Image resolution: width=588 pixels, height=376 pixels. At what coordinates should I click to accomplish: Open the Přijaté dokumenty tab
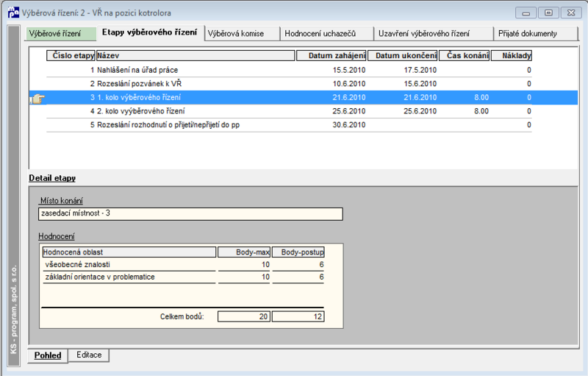(x=536, y=34)
